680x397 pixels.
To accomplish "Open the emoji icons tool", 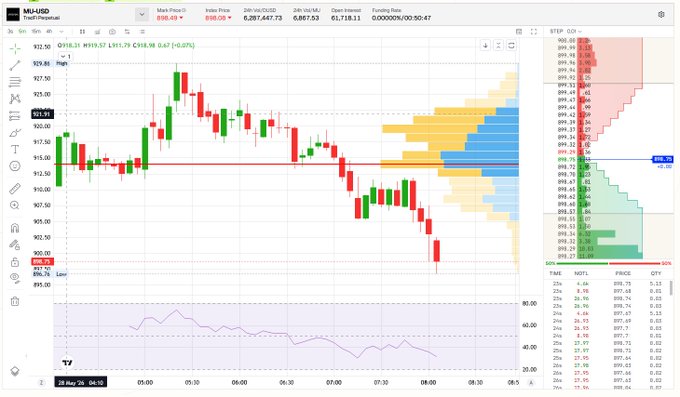I will pos(15,166).
